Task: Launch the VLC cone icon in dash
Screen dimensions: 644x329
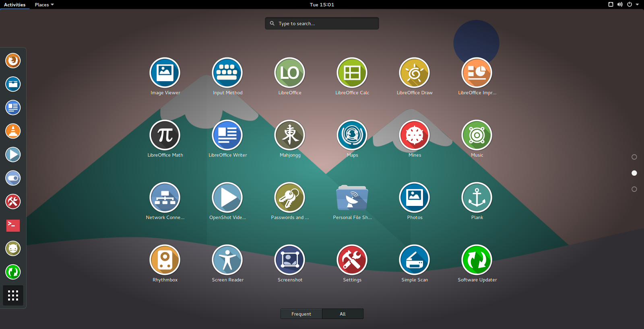Action: click(13, 131)
